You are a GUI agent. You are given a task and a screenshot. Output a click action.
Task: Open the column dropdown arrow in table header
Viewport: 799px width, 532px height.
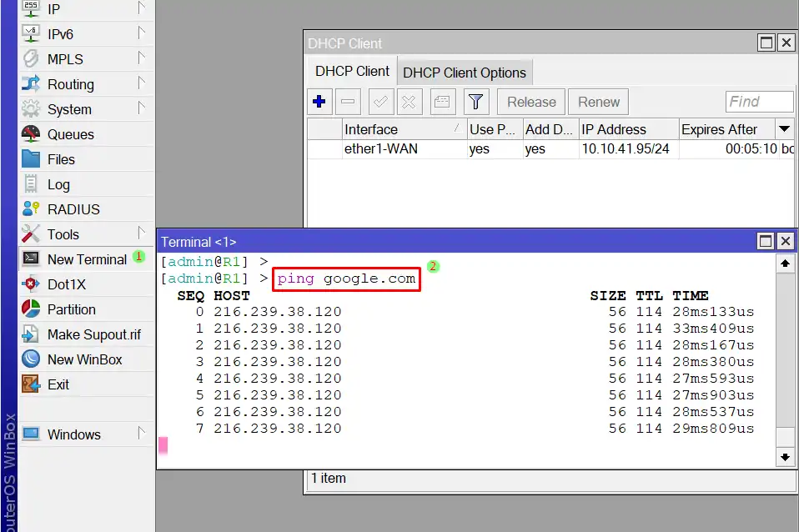[x=784, y=129]
